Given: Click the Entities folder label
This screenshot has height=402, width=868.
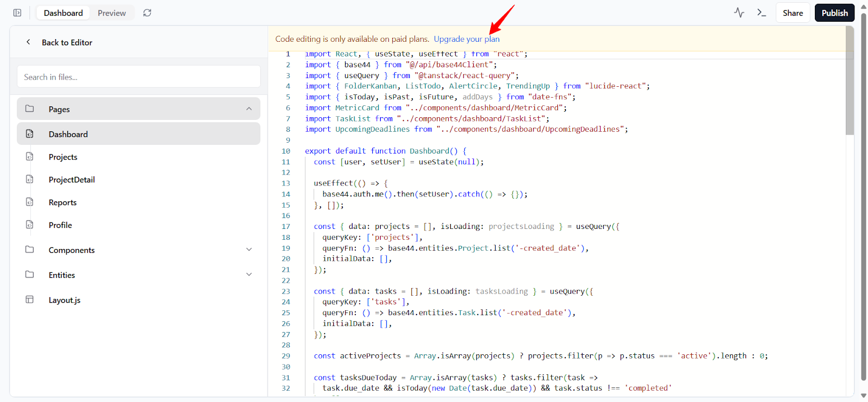Looking at the screenshot, I should coord(62,275).
